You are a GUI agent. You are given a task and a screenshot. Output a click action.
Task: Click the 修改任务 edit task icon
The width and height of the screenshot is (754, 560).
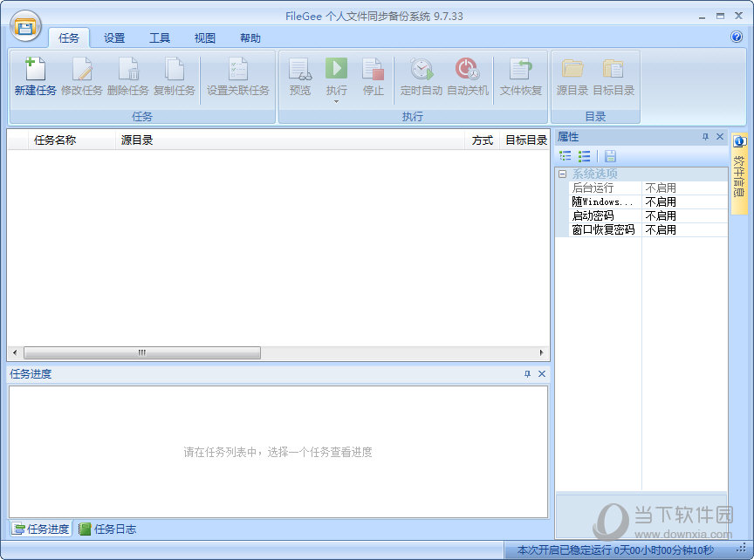[82, 69]
